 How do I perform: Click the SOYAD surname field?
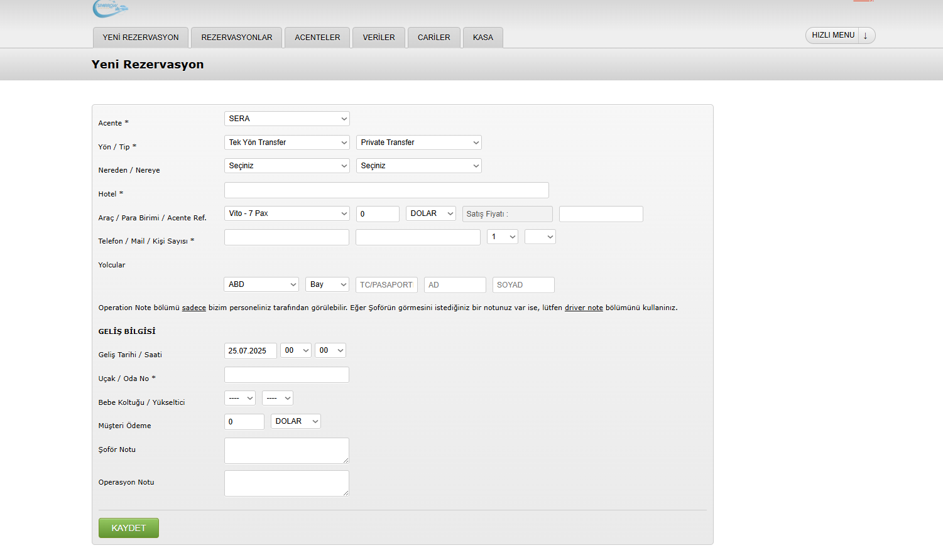tap(523, 285)
